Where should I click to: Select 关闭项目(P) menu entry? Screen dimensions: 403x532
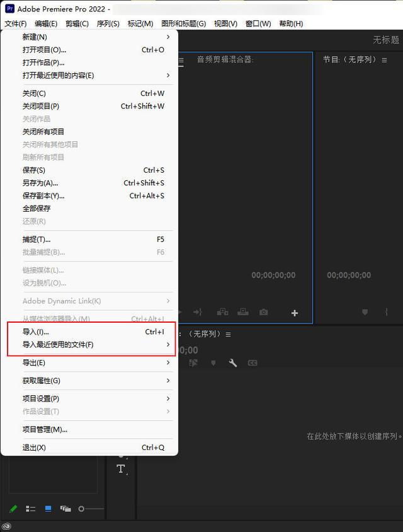pos(89,106)
